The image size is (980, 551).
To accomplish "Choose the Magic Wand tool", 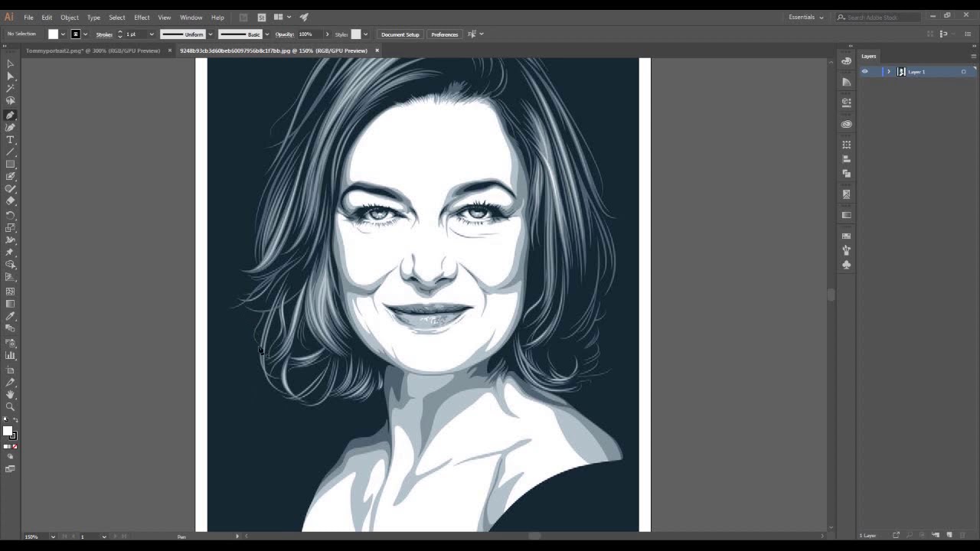I will 10,89.
